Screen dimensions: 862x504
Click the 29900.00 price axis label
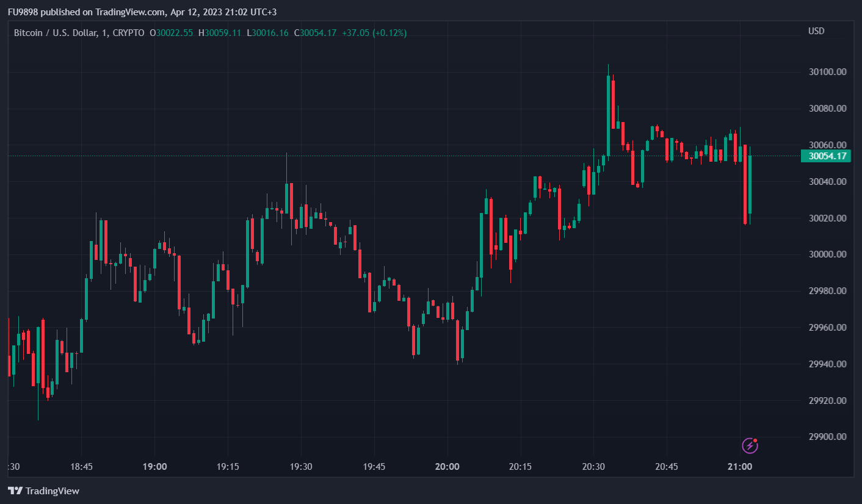pos(827,437)
